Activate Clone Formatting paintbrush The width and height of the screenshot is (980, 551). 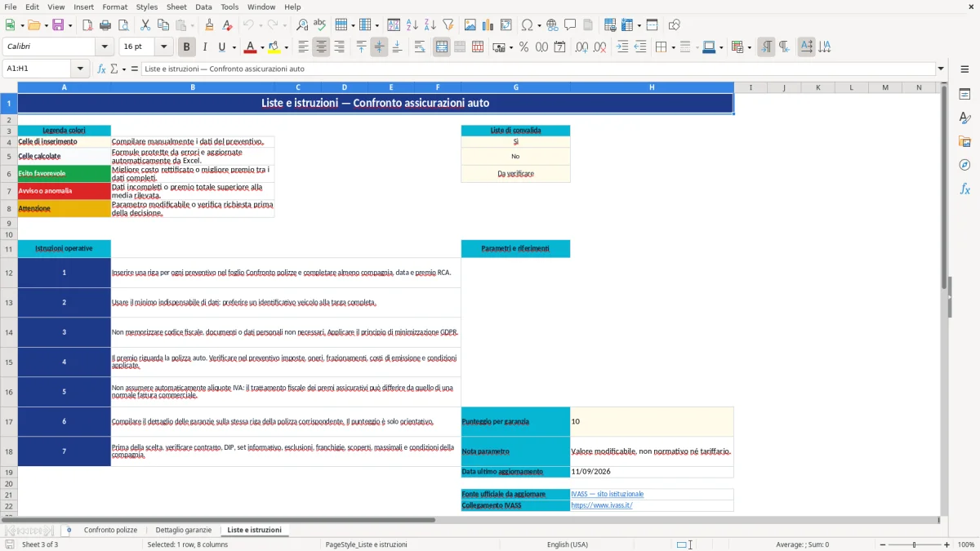click(x=209, y=25)
